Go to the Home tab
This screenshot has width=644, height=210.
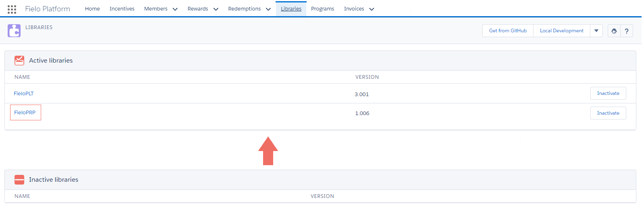click(x=92, y=9)
